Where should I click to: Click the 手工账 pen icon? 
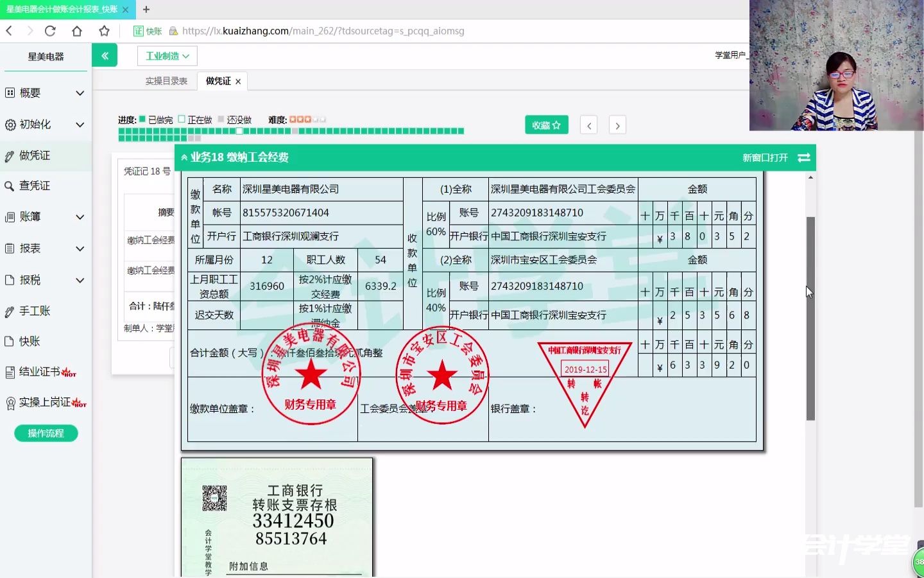tap(10, 311)
